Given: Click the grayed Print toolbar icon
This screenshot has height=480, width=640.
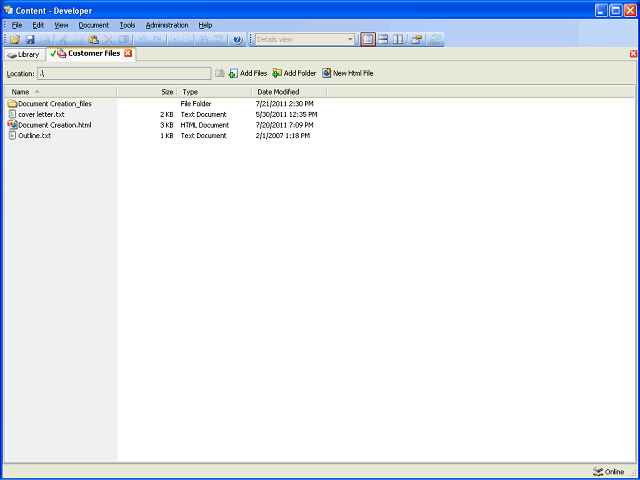Looking at the screenshot, I should [x=45, y=40].
